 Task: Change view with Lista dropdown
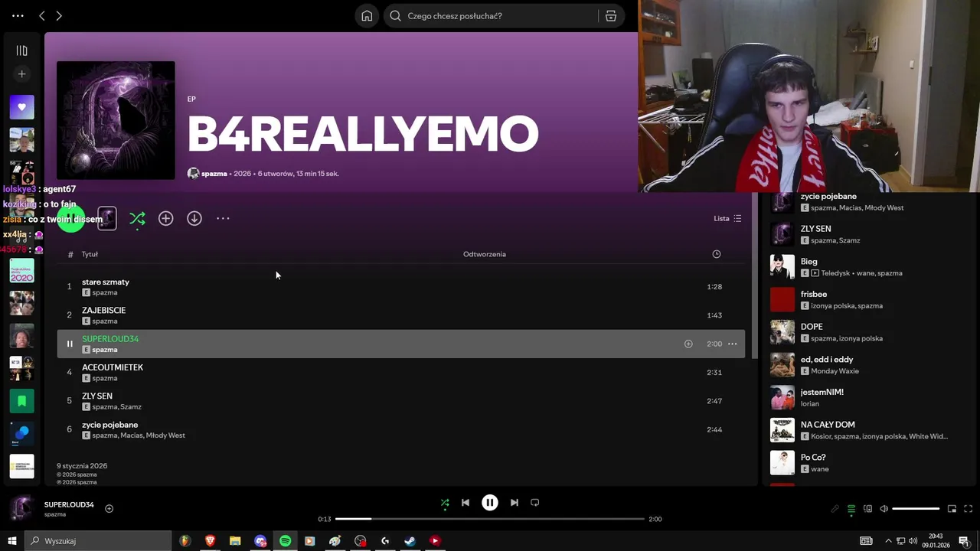(727, 219)
